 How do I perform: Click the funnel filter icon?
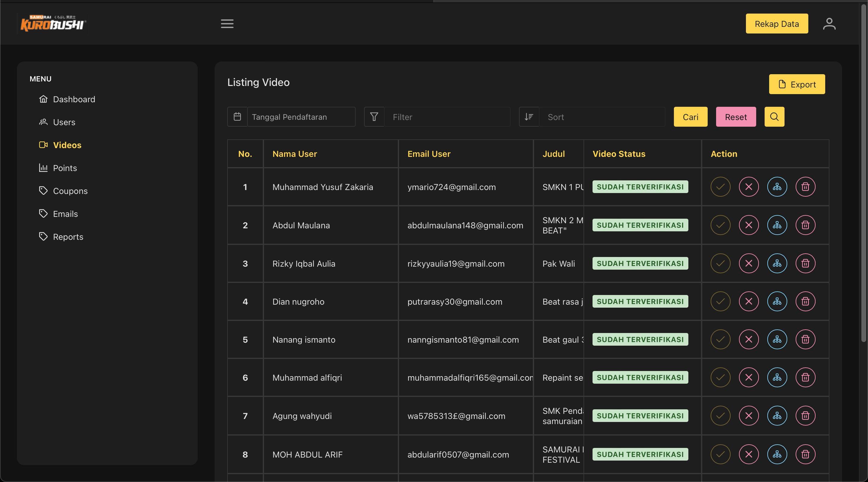pyautogui.click(x=374, y=117)
